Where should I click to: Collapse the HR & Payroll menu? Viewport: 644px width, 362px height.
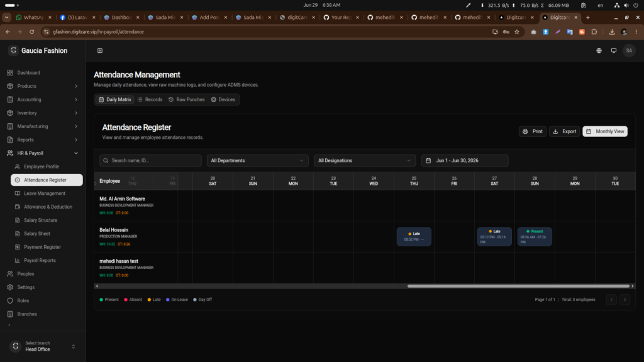[x=43, y=153]
